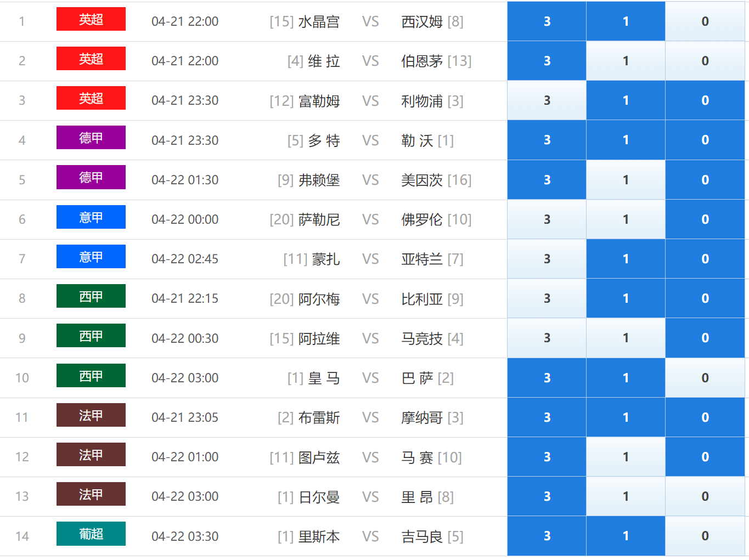Screen dimensions: 749x560
Task: Click the away team name 摩纳哥
Action: pyautogui.click(x=422, y=417)
